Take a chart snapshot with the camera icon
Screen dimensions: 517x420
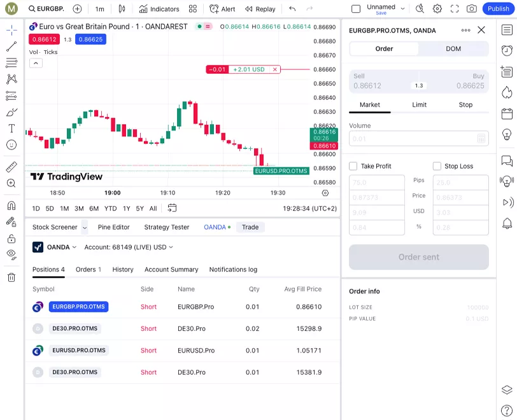[x=471, y=9]
